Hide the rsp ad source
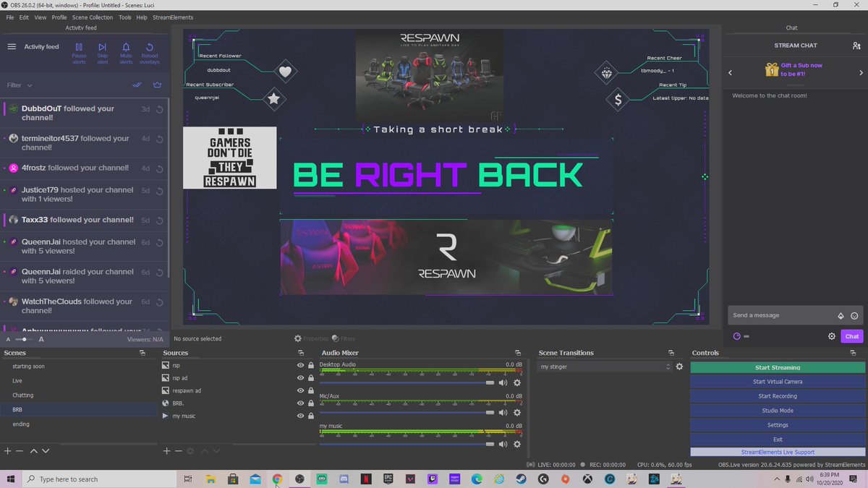This screenshot has height=488, width=868. (x=301, y=378)
